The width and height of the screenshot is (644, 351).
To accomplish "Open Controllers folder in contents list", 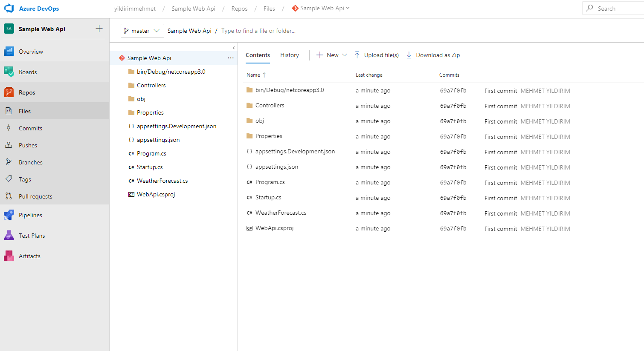I will [x=270, y=105].
